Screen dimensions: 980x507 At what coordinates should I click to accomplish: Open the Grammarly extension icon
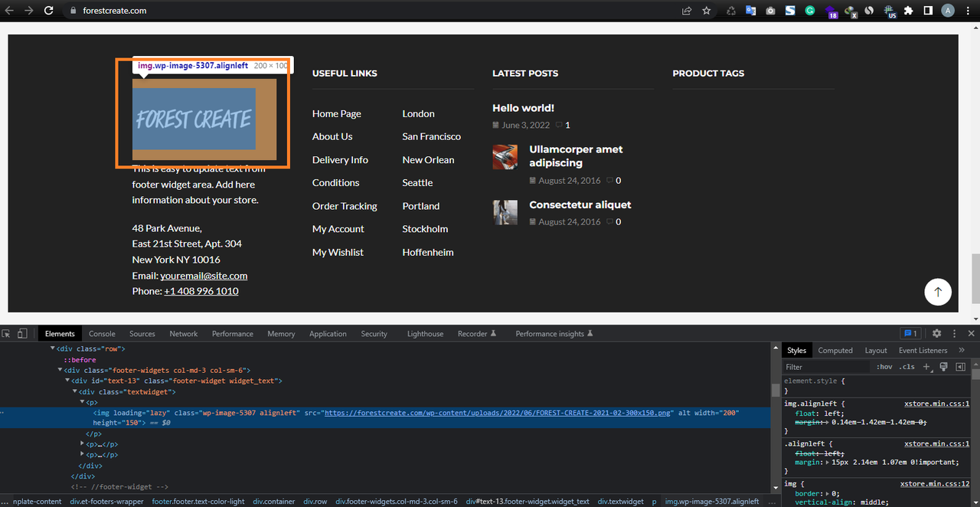pos(810,11)
